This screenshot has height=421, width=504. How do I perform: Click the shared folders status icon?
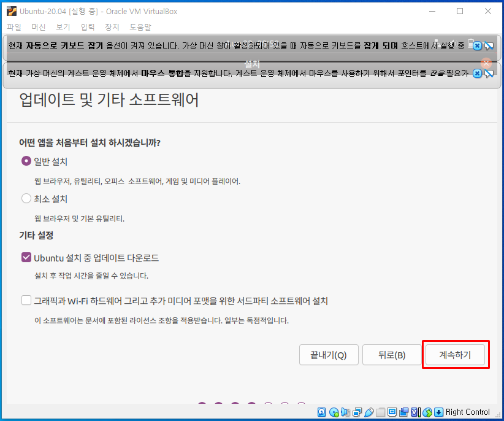[x=381, y=412]
